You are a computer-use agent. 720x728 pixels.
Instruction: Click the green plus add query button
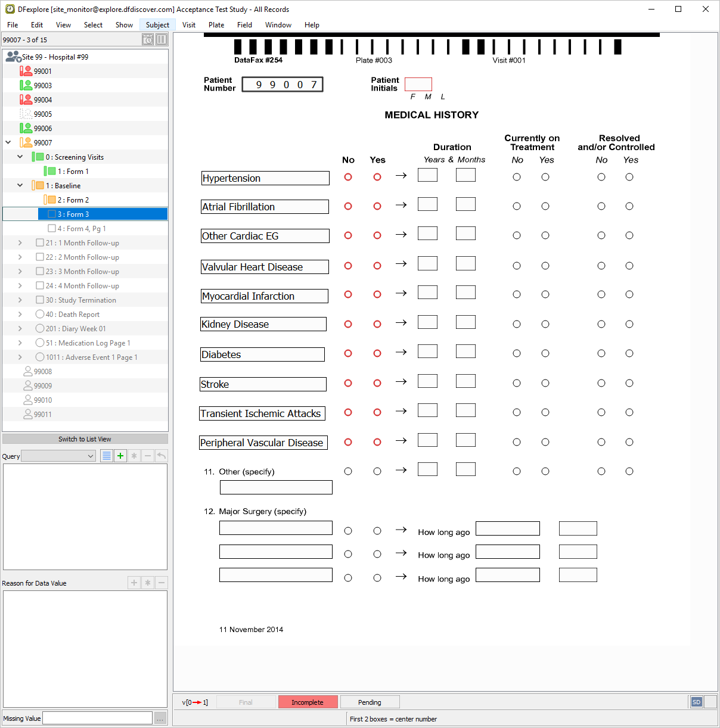tap(120, 456)
